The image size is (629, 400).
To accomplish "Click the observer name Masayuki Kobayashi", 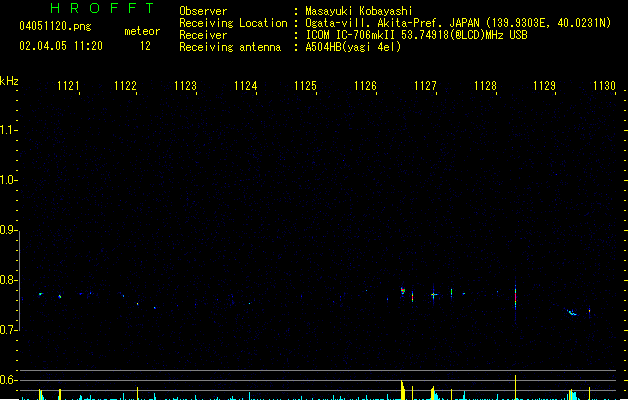I will pos(359,11).
